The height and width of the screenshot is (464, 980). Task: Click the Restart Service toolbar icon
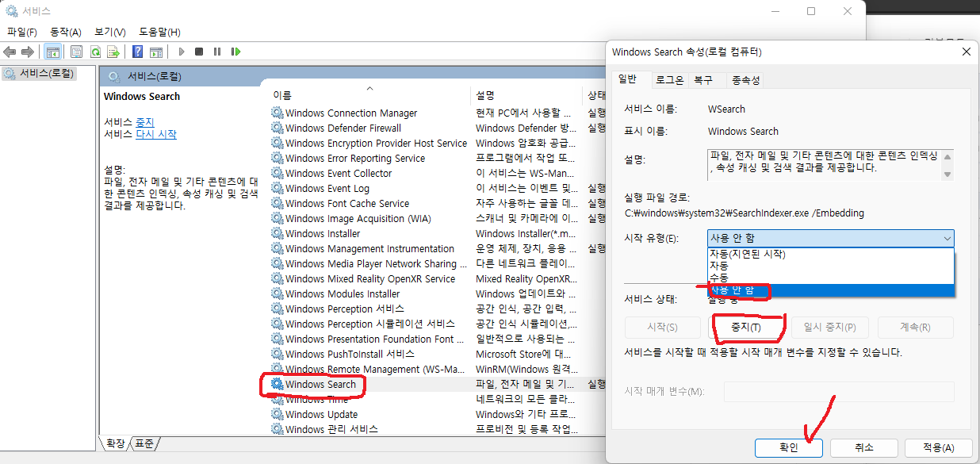(x=235, y=52)
